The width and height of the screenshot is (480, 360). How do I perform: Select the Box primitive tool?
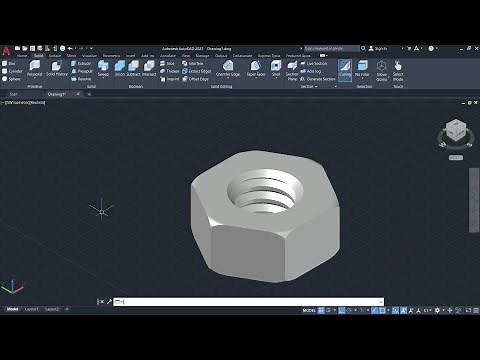[x=9, y=63]
